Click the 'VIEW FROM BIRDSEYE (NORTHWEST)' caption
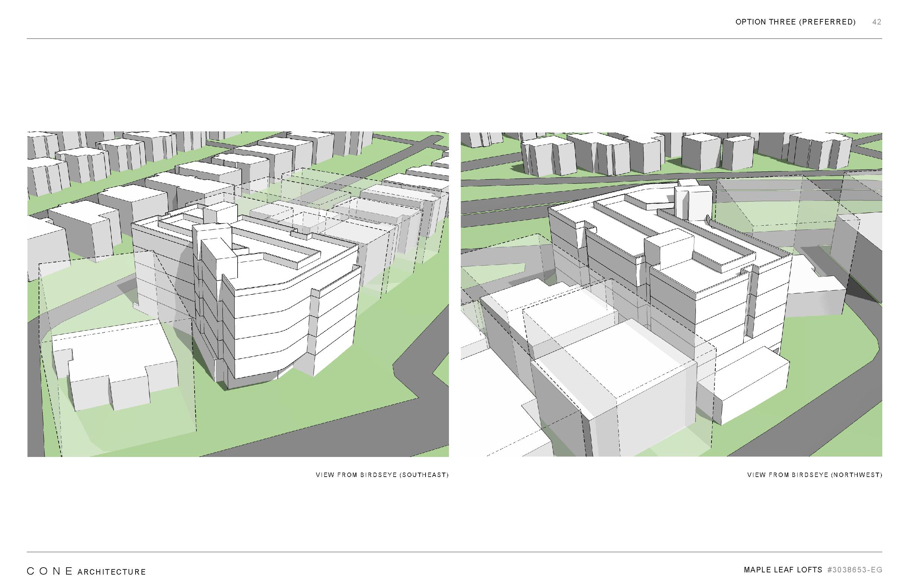The width and height of the screenshot is (909, 588). [x=815, y=475]
